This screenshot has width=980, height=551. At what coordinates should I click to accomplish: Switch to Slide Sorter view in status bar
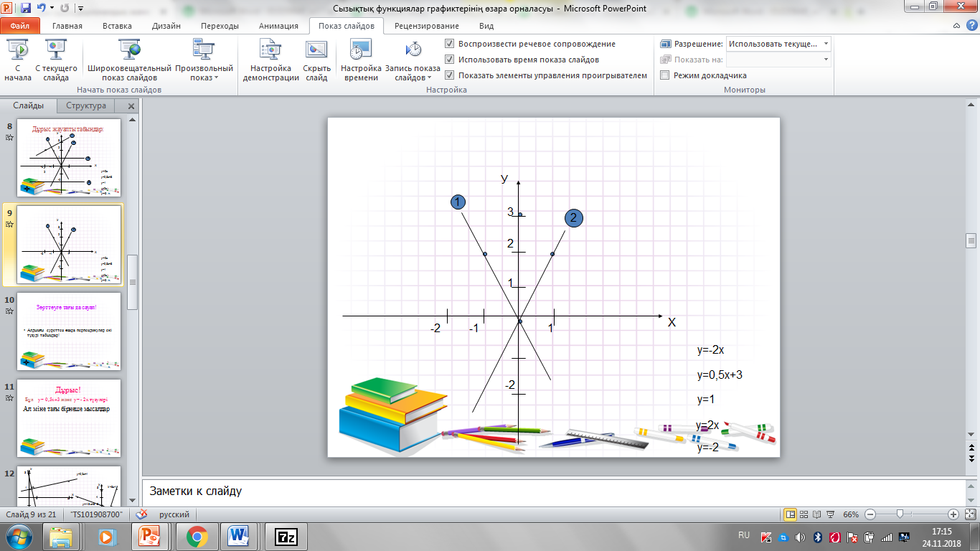(804, 514)
